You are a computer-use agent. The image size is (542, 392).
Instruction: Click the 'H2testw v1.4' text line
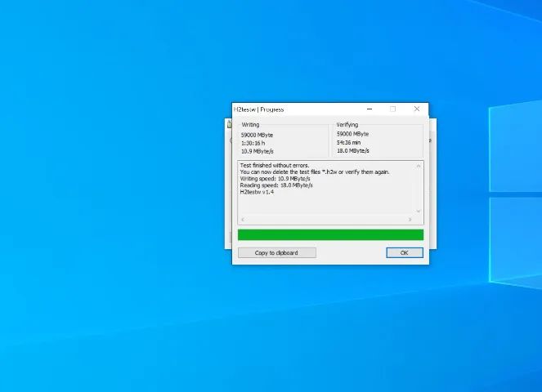(257, 192)
